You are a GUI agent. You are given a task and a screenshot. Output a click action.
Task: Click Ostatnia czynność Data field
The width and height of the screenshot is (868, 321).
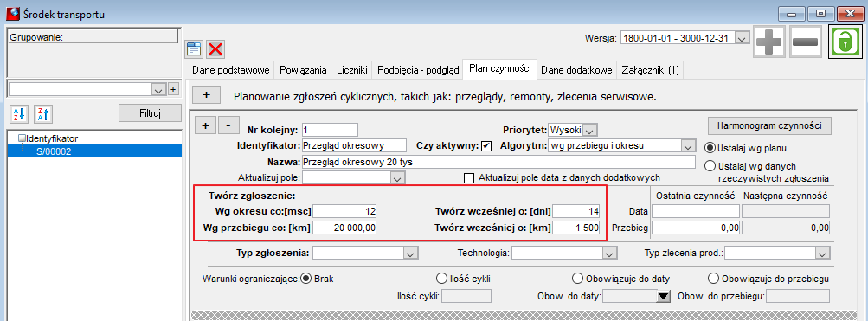[696, 211]
